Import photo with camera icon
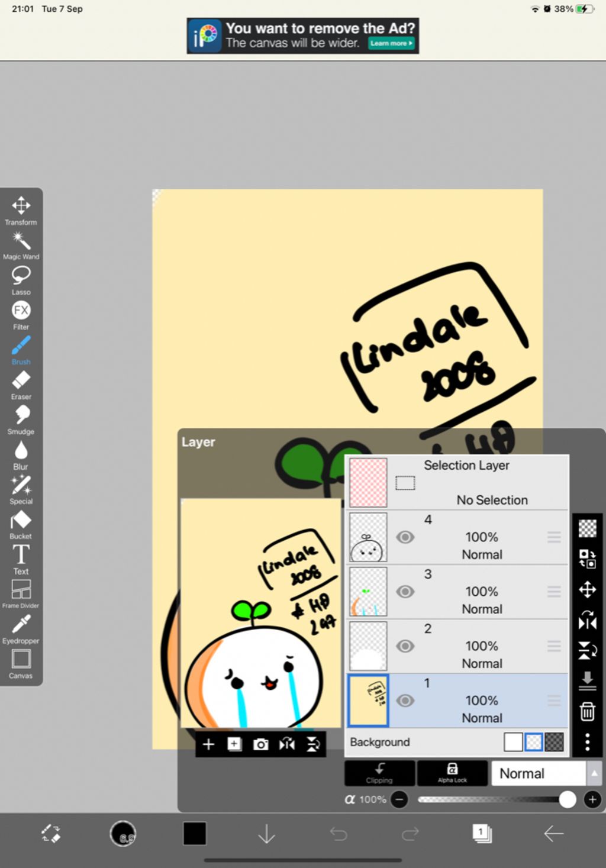This screenshot has height=868, width=606. coord(260,744)
